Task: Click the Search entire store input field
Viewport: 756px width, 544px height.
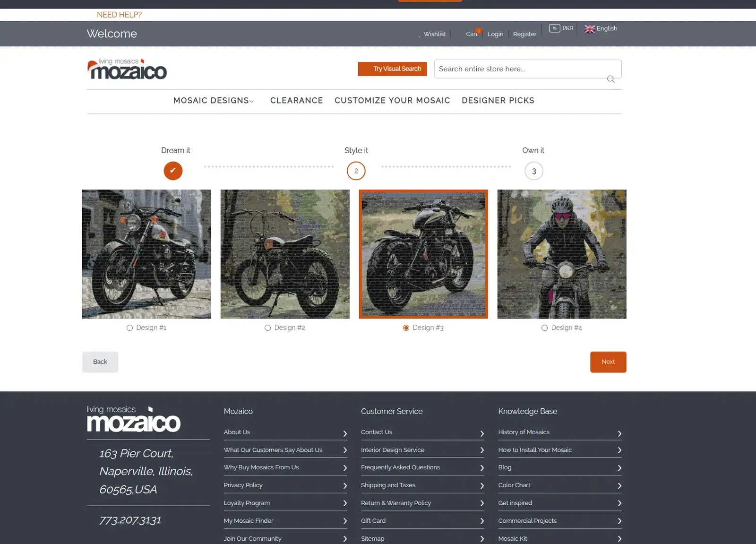Action: point(520,69)
